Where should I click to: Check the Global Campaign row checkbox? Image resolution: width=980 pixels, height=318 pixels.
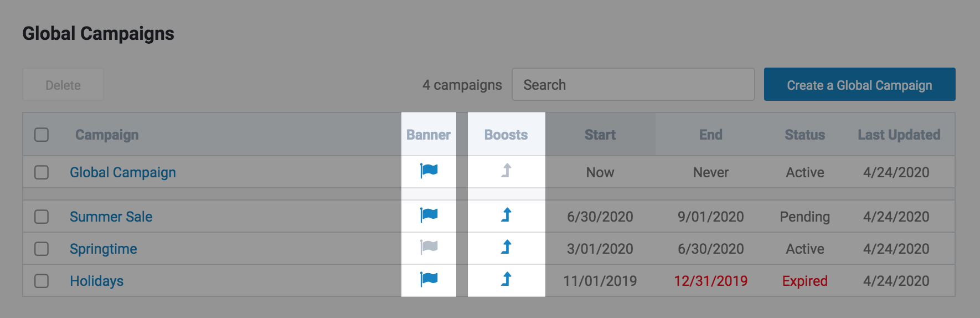coord(42,172)
